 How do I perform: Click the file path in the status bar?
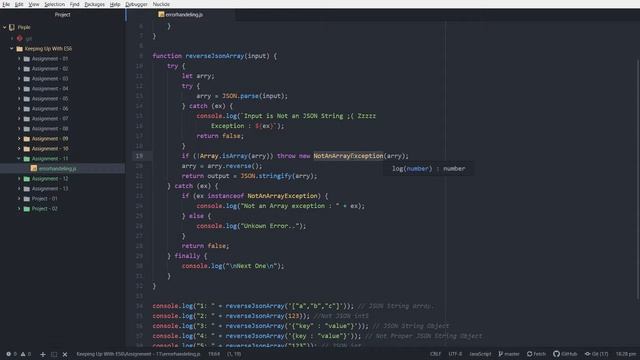coord(138,354)
